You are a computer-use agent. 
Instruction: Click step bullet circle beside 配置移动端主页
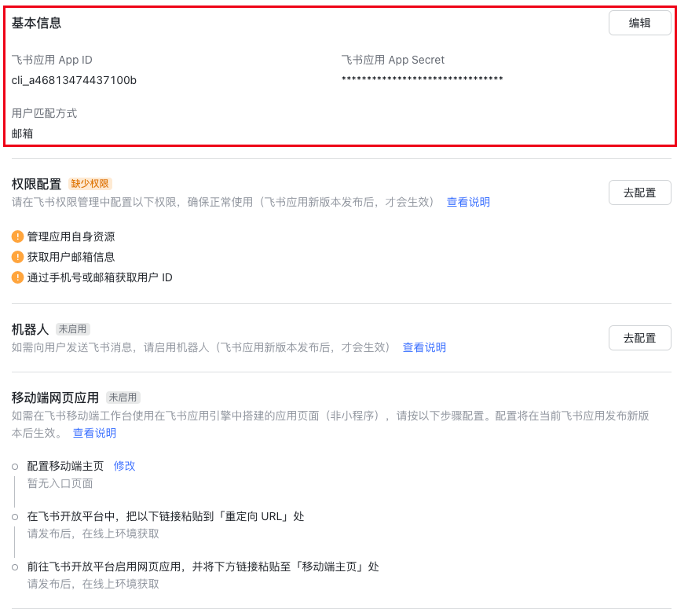pyautogui.click(x=15, y=467)
